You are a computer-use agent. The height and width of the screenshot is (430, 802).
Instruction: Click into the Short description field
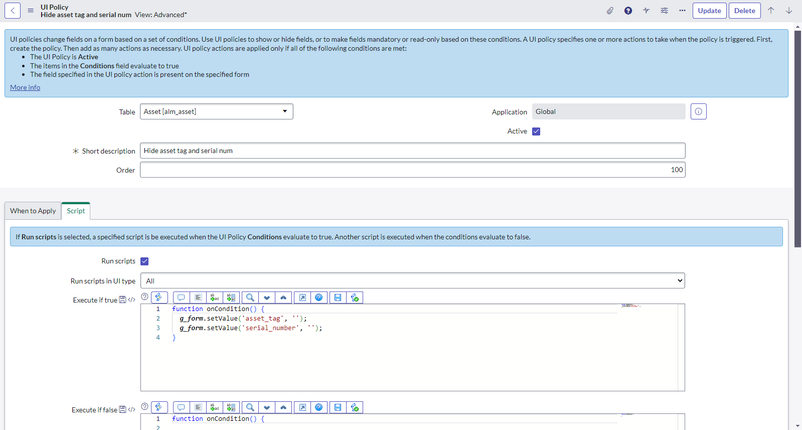pyautogui.click(x=412, y=151)
